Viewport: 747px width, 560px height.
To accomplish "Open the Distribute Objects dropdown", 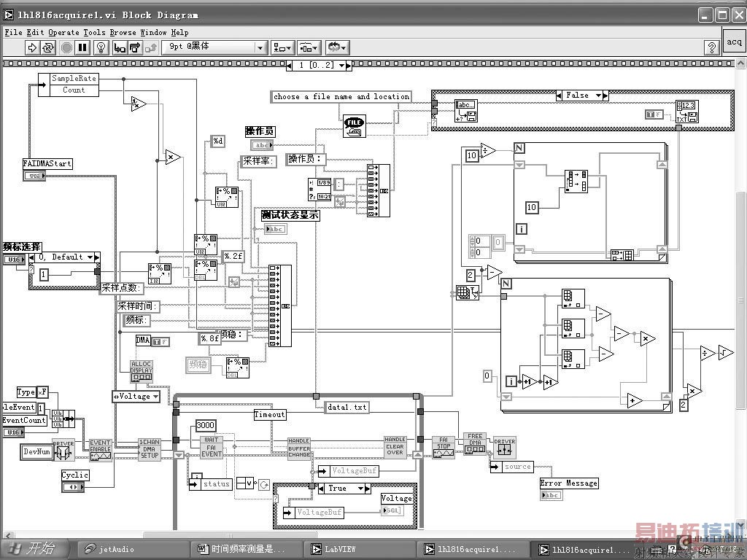I will coord(309,47).
